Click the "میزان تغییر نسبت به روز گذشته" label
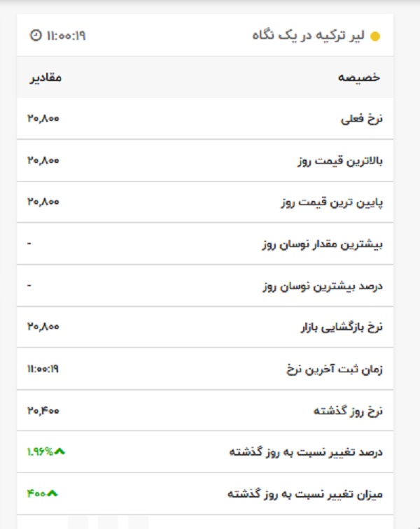420x529 pixels. tap(305, 494)
